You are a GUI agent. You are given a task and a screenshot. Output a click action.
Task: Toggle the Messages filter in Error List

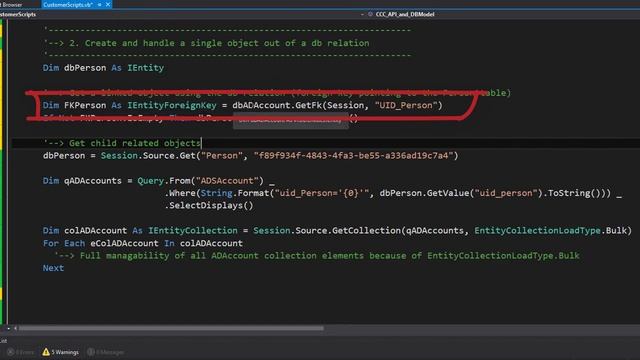click(105, 352)
